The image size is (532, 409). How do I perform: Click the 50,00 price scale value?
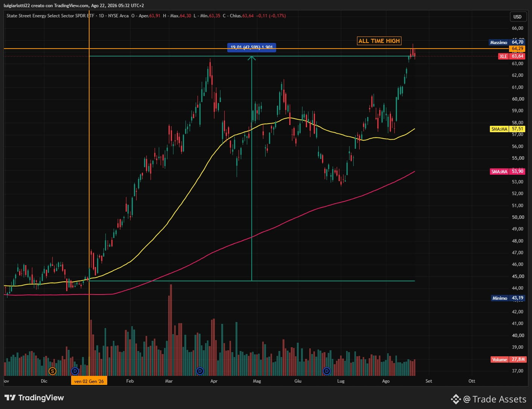click(517, 217)
